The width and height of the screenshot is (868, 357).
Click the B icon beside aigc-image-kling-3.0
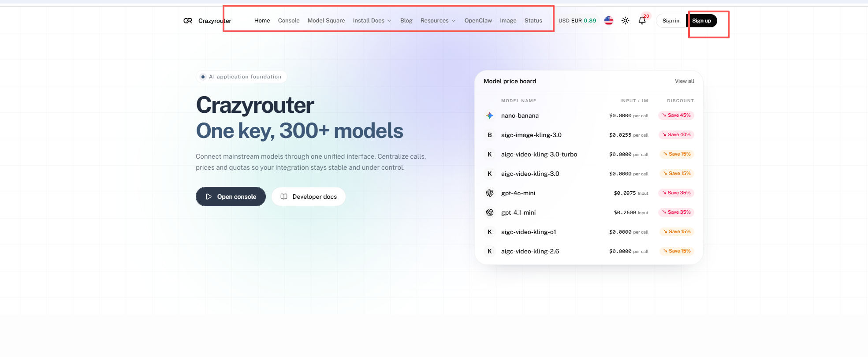(489, 135)
